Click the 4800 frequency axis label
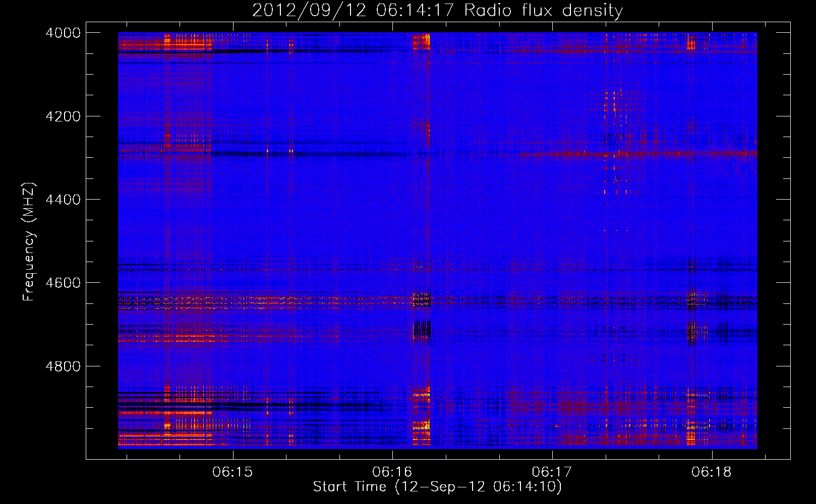The image size is (816, 504). click(63, 366)
